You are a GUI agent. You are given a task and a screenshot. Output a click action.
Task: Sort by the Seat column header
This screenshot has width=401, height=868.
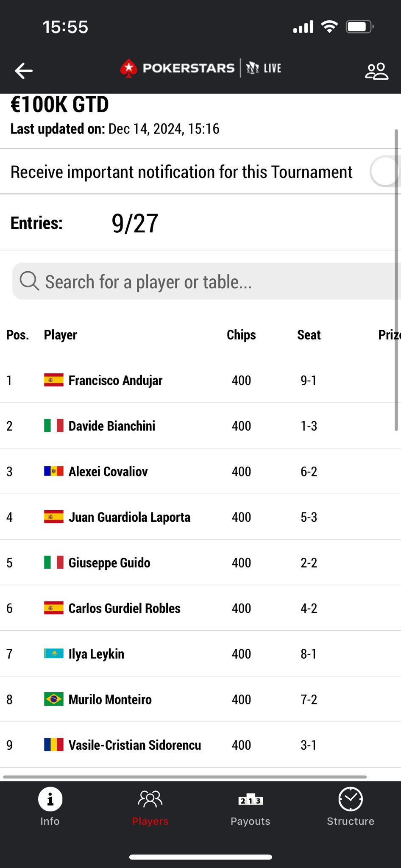pyautogui.click(x=309, y=335)
